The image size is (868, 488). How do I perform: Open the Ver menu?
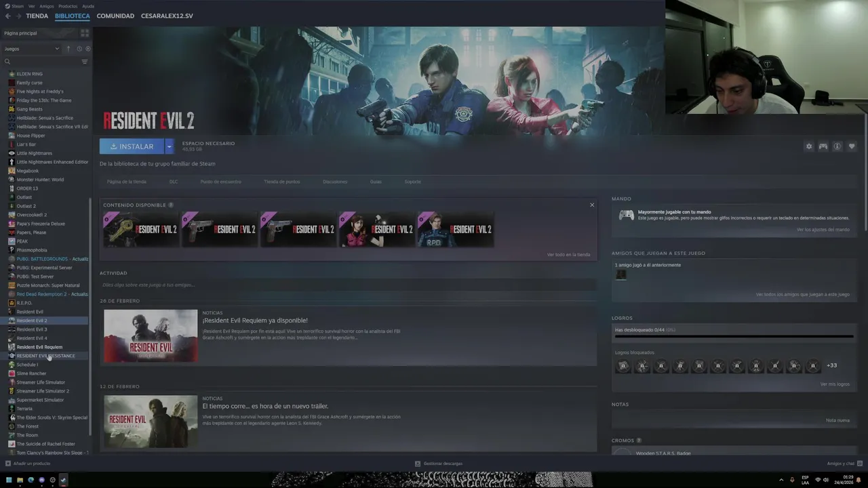[x=32, y=6]
